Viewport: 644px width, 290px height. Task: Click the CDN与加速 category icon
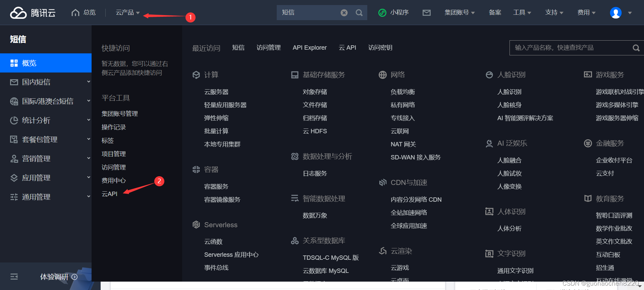pyautogui.click(x=383, y=183)
